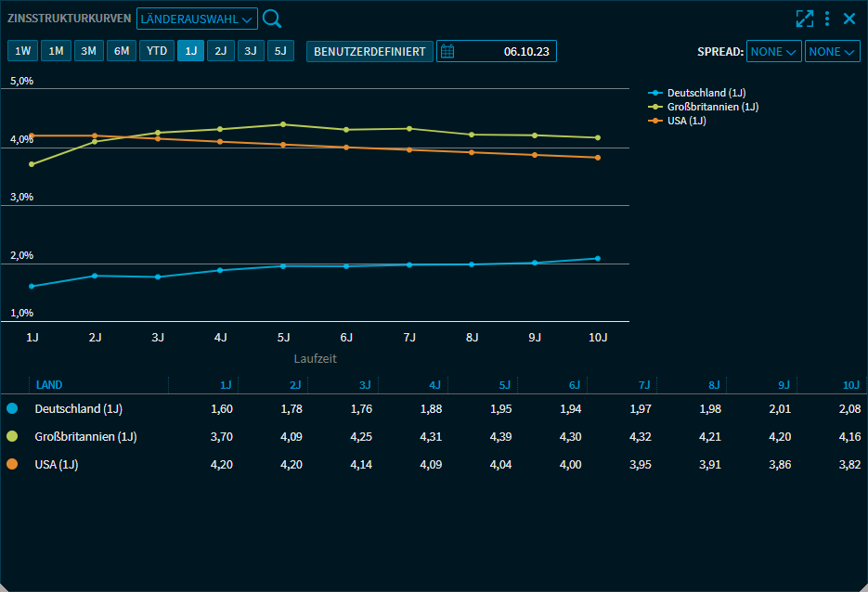The height and width of the screenshot is (592, 868).
Task: Click the Benutzerdefiniert button
Action: pos(369,51)
